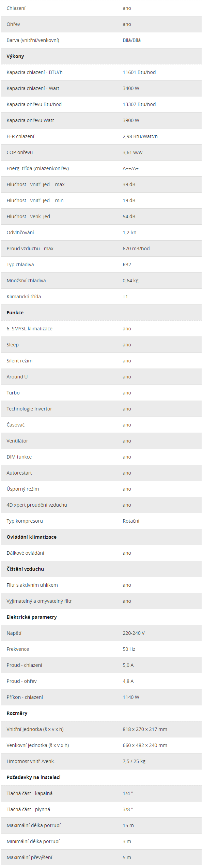Select the Maximální délka potrubí label
The image size is (203, 868).
tap(33, 825)
